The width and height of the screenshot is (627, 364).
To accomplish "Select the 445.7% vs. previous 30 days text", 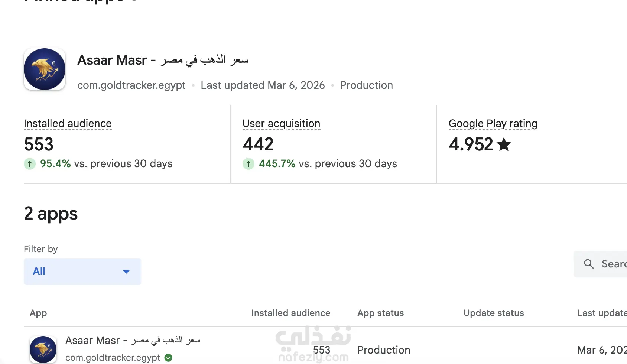I will point(328,164).
